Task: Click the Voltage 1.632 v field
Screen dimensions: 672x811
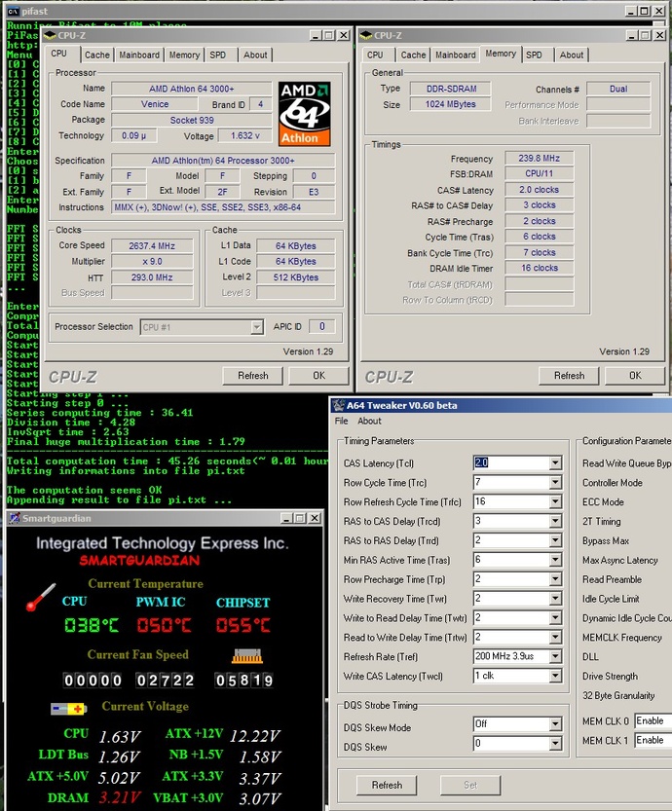Action: [245, 135]
